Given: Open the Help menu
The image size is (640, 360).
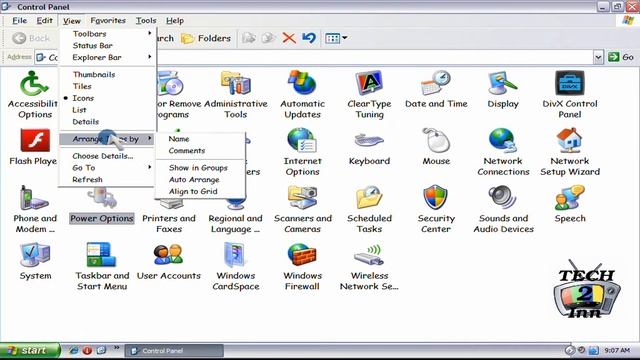Looking at the screenshot, I should [175, 20].
